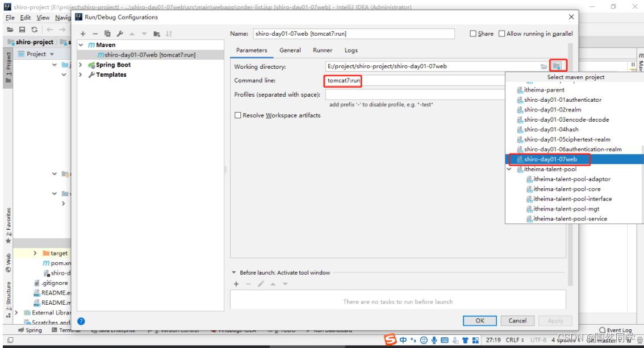Screen dimensions: 644x348
Task: Click the Sogou input method logo
Action: click(390, 340)
